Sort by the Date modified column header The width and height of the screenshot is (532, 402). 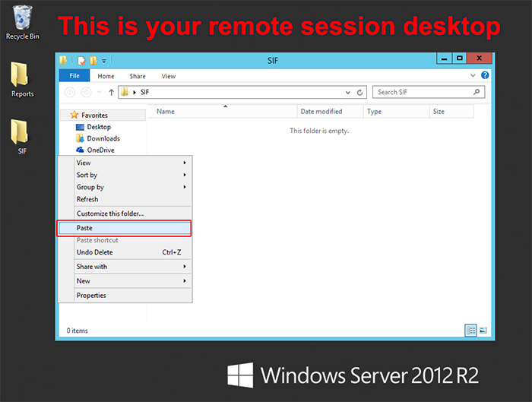point(321,112)
